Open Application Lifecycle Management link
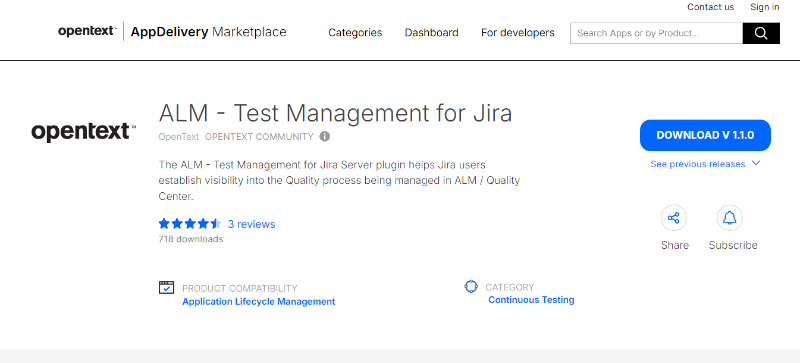Viewport: 800px width, 363px height. [x=259, y=302]
